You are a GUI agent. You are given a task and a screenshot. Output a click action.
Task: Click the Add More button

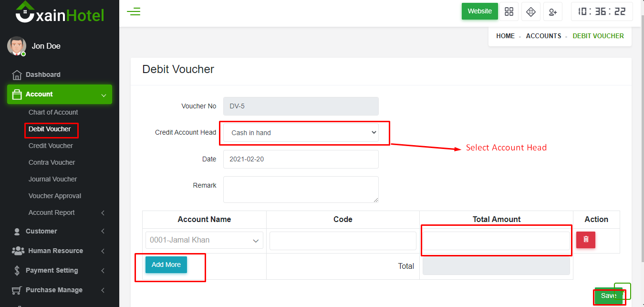[x=166, y=265]
